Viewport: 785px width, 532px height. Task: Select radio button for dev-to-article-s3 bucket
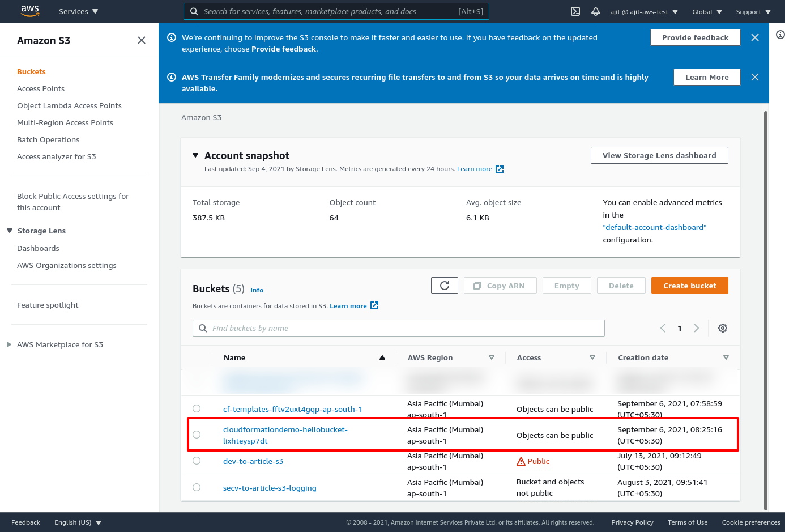(197, 461)
